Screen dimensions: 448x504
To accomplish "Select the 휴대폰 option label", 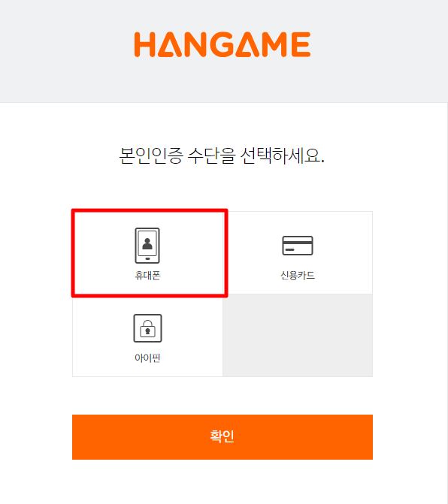I will 147,276.
